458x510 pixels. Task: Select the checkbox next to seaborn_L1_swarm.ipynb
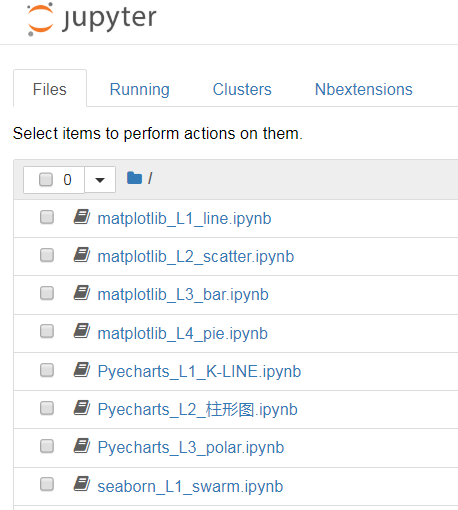tap(47, 484)
